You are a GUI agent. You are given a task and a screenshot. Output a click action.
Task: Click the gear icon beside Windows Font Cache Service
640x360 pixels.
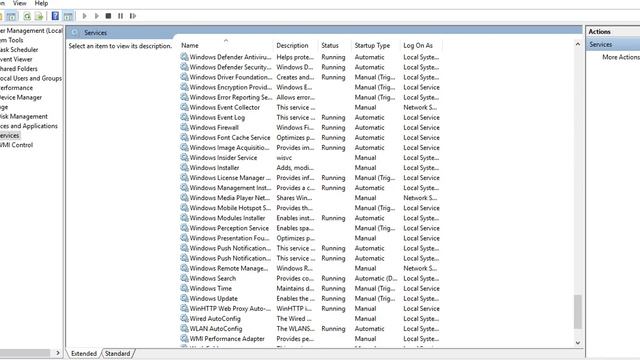tap(184, 138)
